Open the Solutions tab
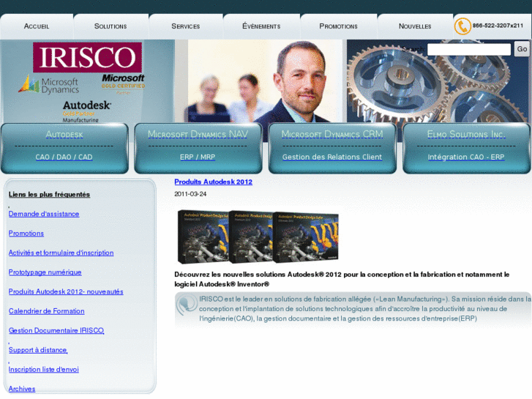532x399 pixels. click(x=110, y=26)
